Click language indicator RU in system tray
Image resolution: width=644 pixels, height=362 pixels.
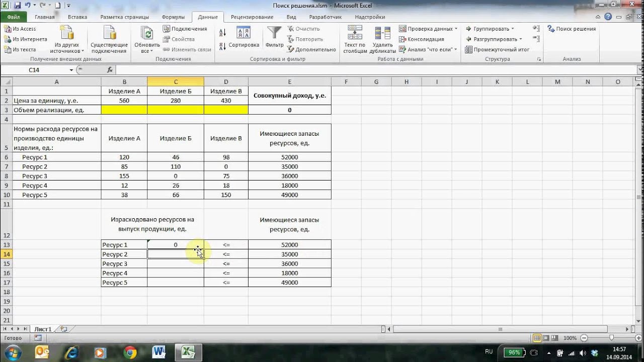489,351
